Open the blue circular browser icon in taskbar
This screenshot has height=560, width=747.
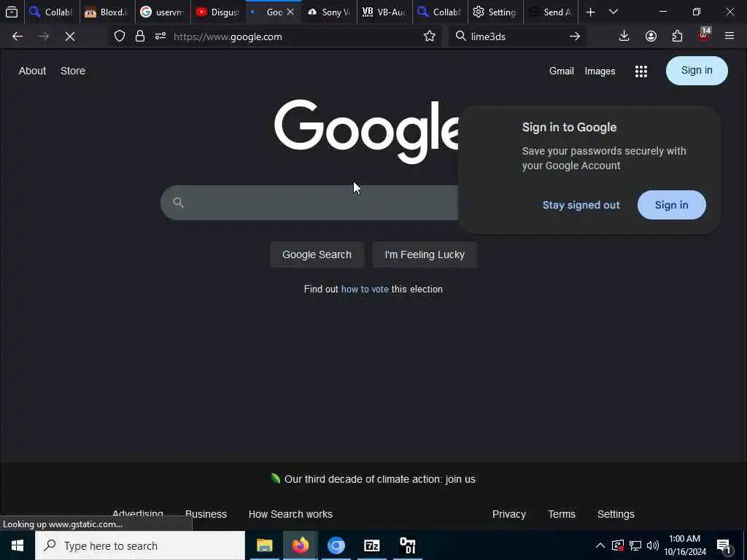pyautogui.click(x=336, y=545)
